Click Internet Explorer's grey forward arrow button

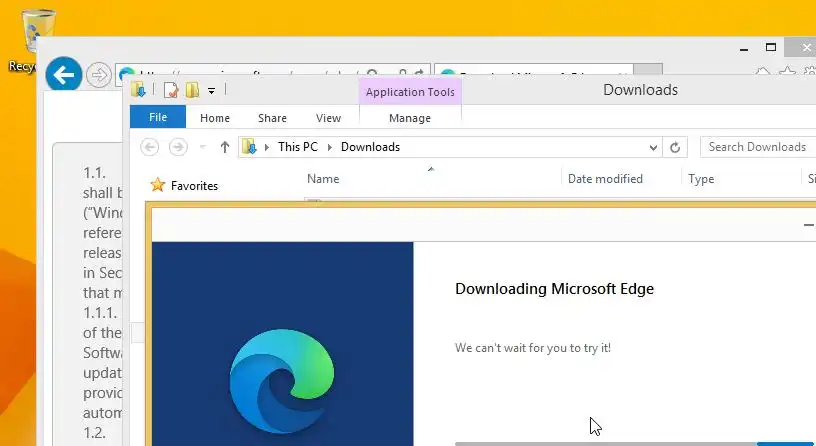point(98,75)
